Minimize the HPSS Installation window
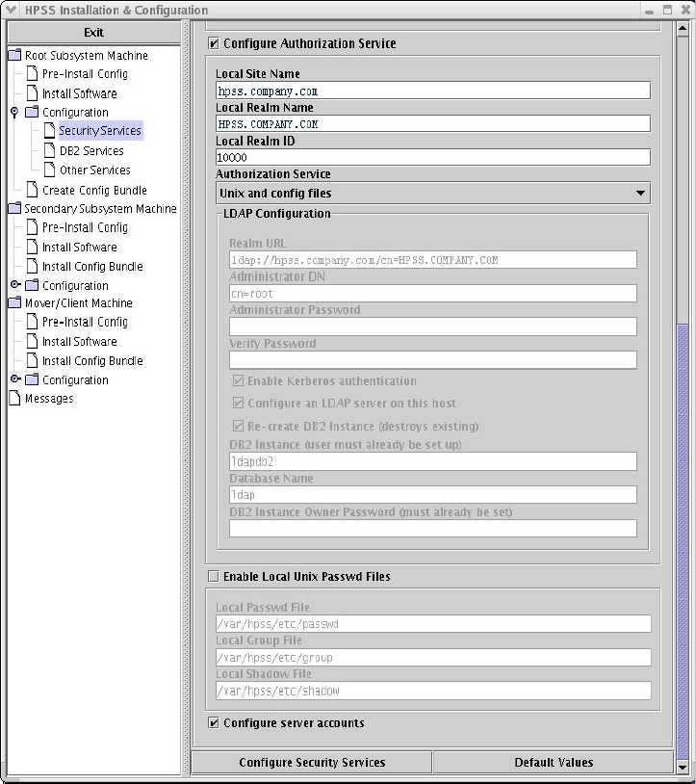 coord(649,10)
